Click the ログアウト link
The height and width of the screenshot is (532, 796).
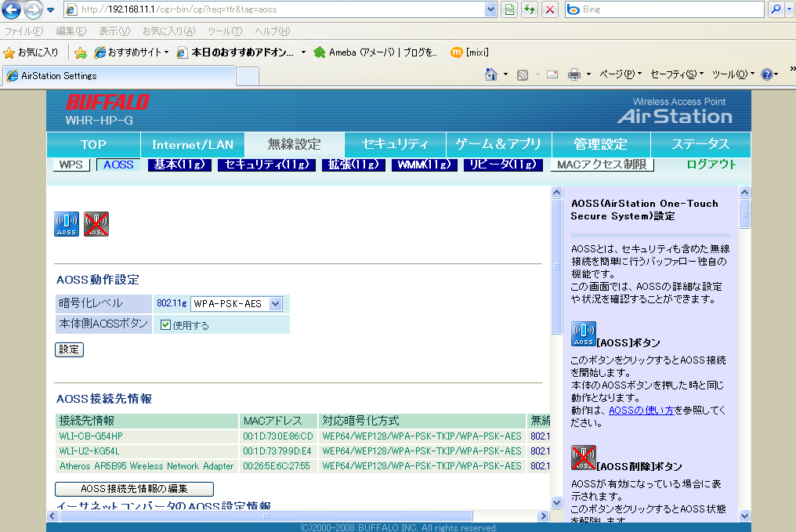711,165
